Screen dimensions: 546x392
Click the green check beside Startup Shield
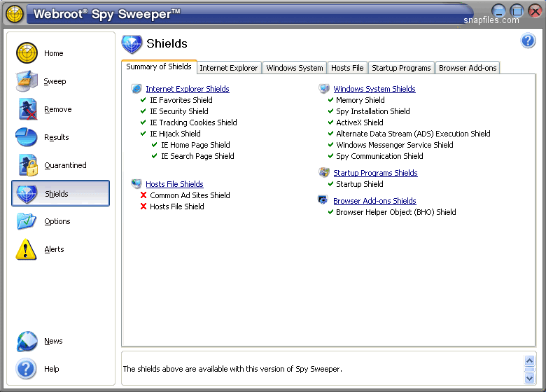click(x=331, y=184)
